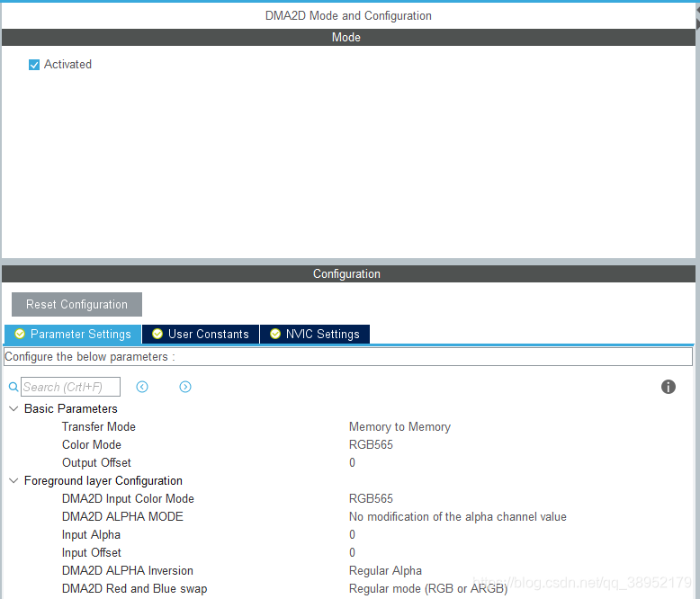The image size is (700, 599).
Task: Select DMA2D ALPHA MODE parameter
Action: point(122,516)
